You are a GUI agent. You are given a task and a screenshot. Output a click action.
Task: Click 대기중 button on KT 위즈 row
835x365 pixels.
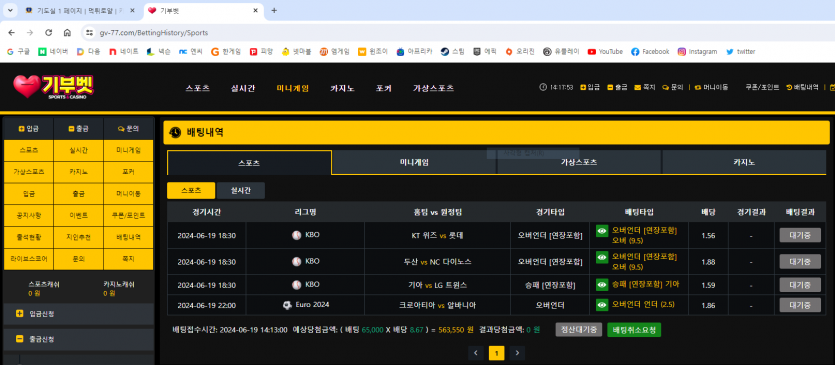tap(800, 235)
